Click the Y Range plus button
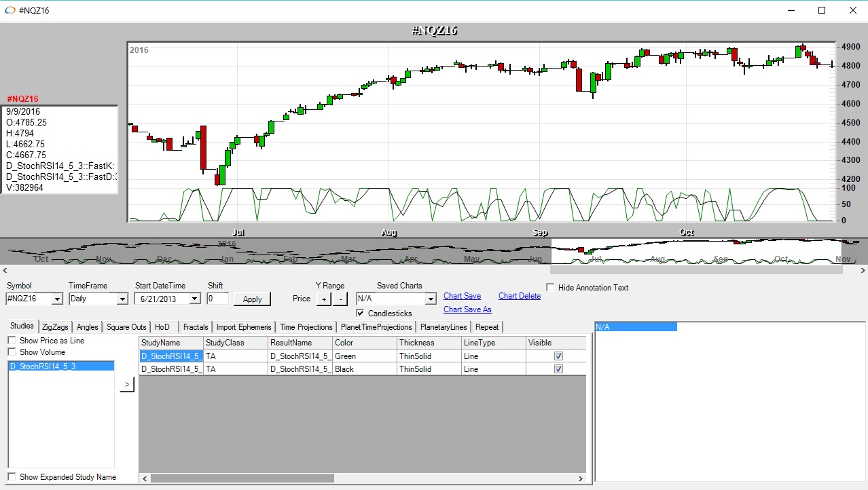868x490 pixels. tap(324, 299)
